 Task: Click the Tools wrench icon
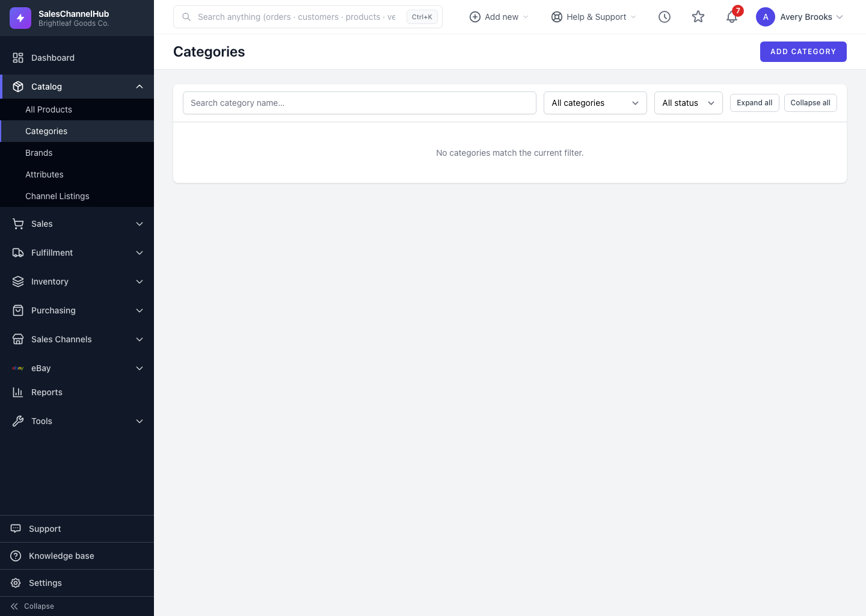[18, 421]
